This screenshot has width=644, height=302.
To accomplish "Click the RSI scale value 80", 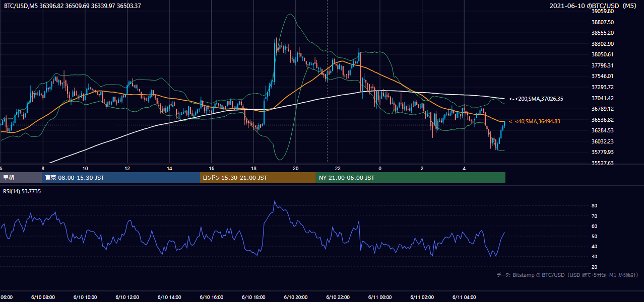I will tap(595, 206).
